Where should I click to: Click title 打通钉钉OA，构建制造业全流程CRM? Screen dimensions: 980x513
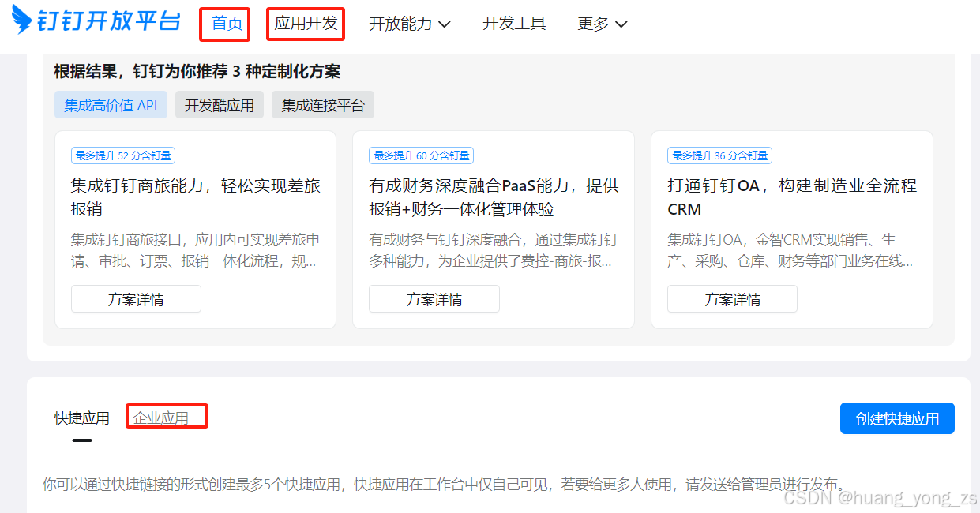792,197
